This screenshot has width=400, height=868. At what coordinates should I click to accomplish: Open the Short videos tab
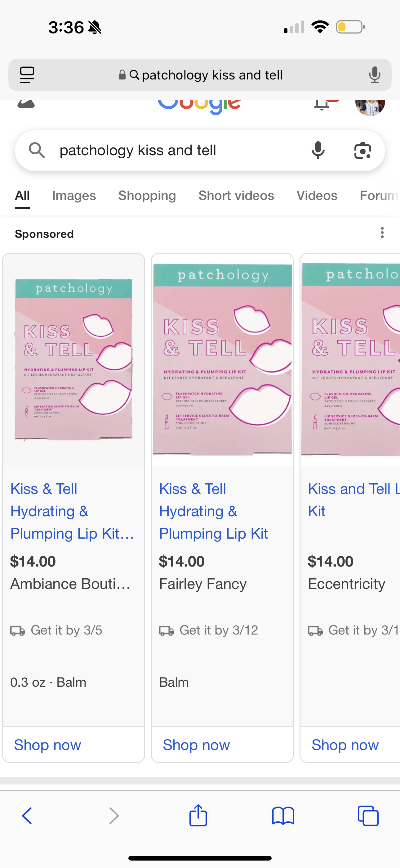pos(236,196)
